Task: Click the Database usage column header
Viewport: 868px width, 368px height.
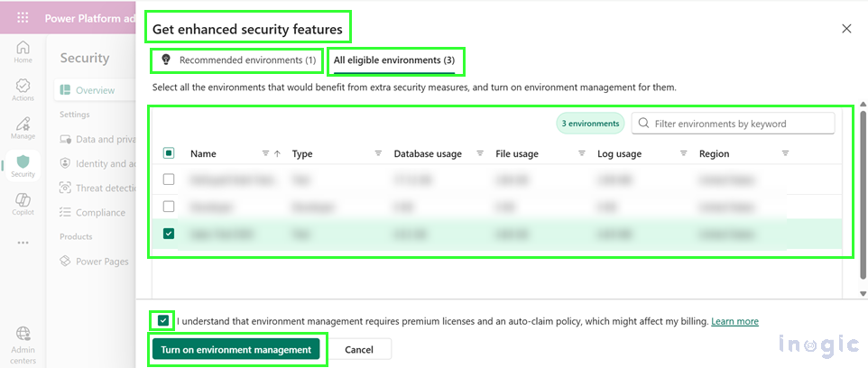Action: tap(428, 154)
